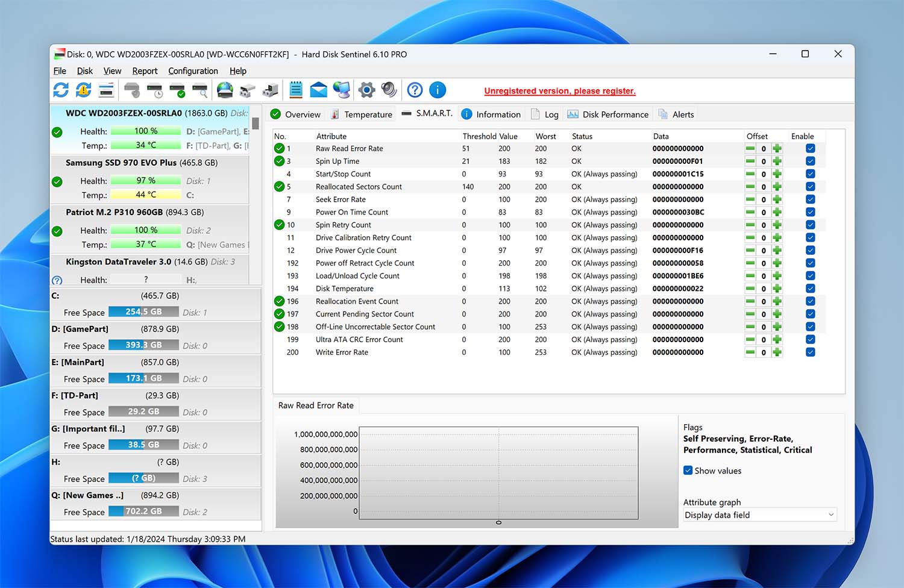Screen dimensions: 904x588
Task: Click the Attribute column header
Action: click(331, 136)
